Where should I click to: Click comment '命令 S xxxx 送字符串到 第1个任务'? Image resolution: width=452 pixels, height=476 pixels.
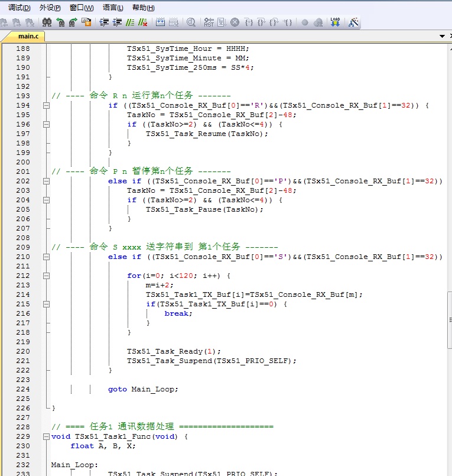(165, 247)
